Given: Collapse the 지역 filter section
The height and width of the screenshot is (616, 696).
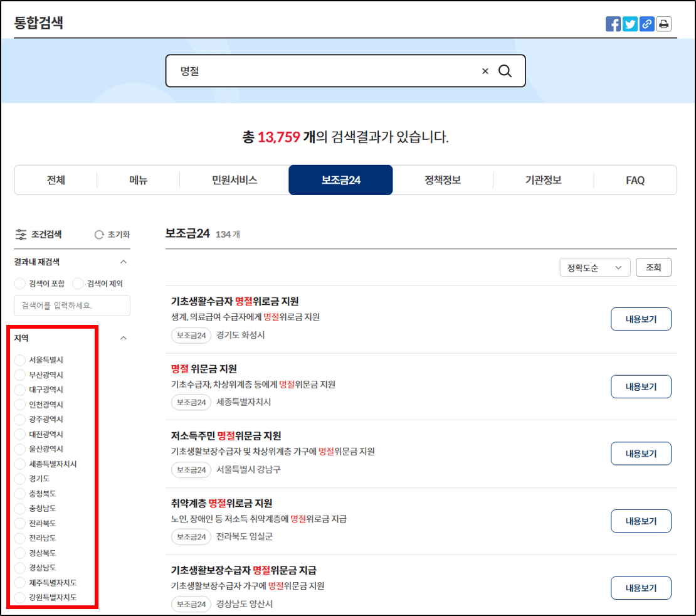Looking at the screenshot, I should [124, 337].
